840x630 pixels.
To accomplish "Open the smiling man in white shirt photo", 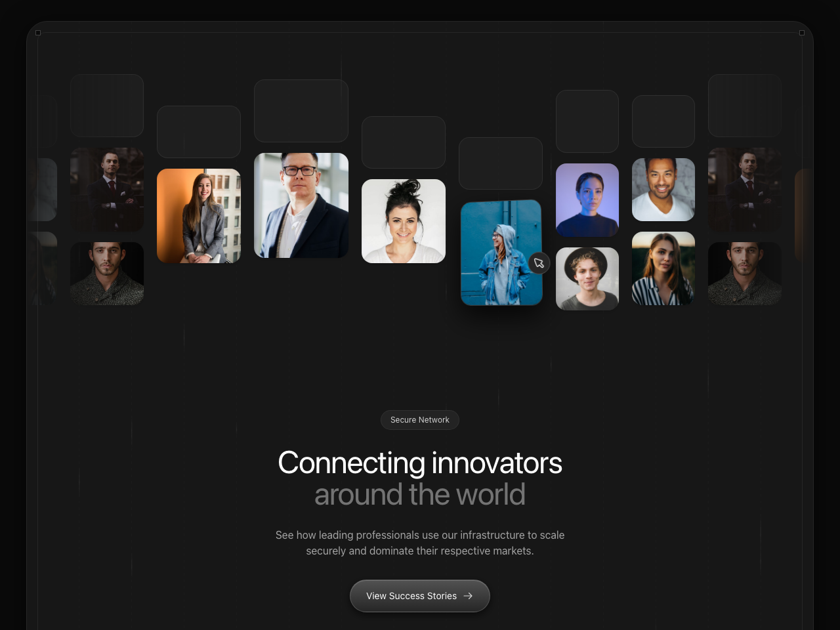I will pos(663,190).
